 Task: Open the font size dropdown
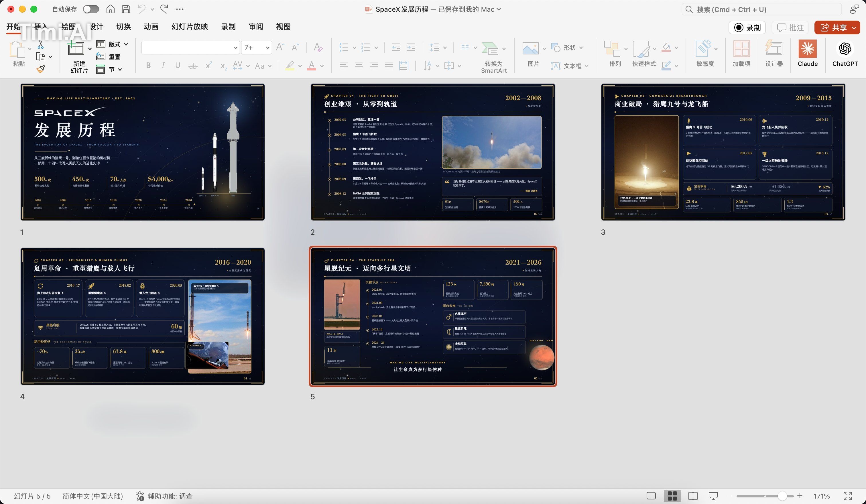click(267, 48)
